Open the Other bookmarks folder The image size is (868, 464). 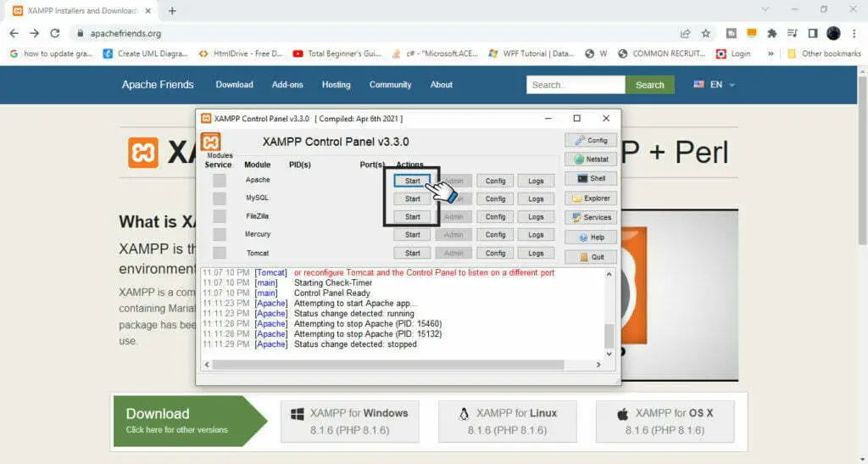coord(824,53)
